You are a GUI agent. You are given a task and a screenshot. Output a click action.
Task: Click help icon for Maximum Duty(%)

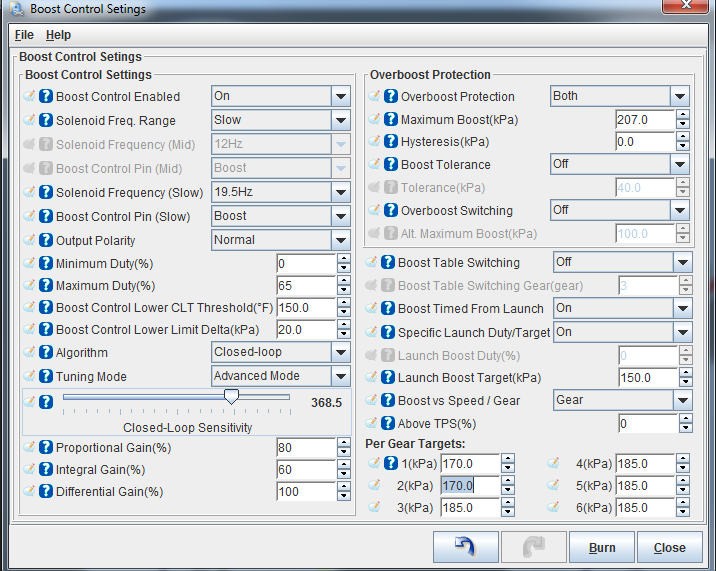(x=46, y=285)
